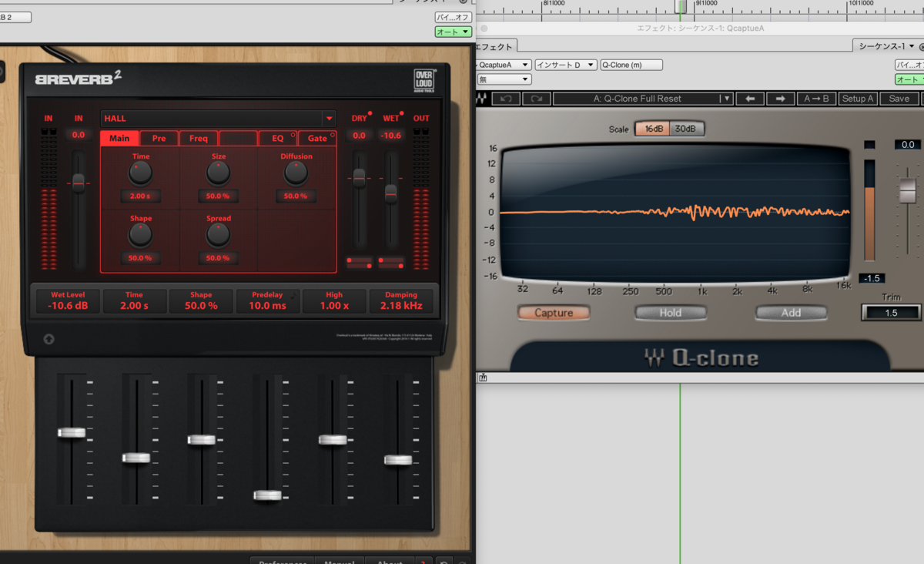Screen dimensions: 924x564
Task: Click the バイ...オフ bypass button in the left window
Action: click(x=453, y=17)
